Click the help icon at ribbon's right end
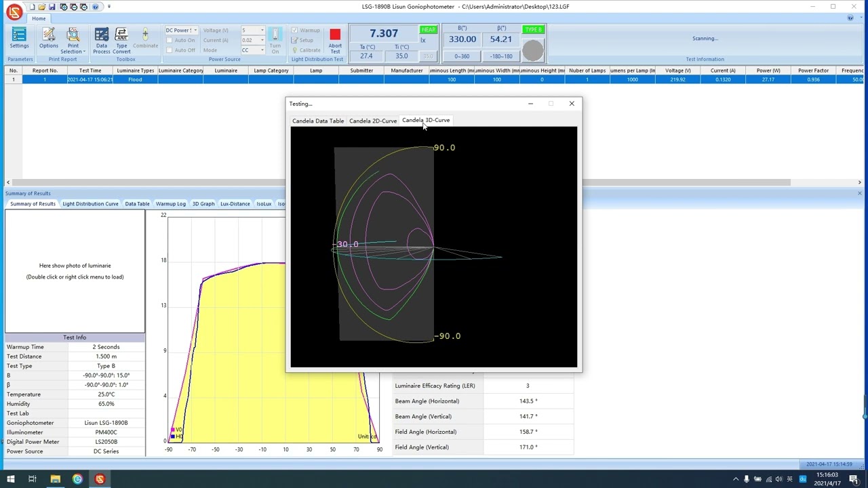This screenshot has height=488, width=868. pyautogui.click(x=850, y=18)
